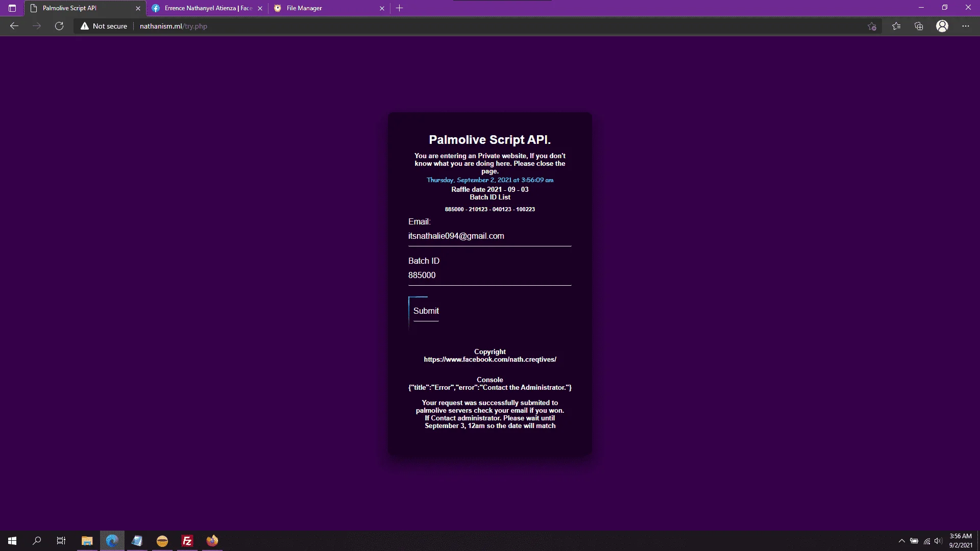Close the Palmolive Script API tab
Image resolution: width=980 pixels, height=551 pixels.
pos(138,8)
